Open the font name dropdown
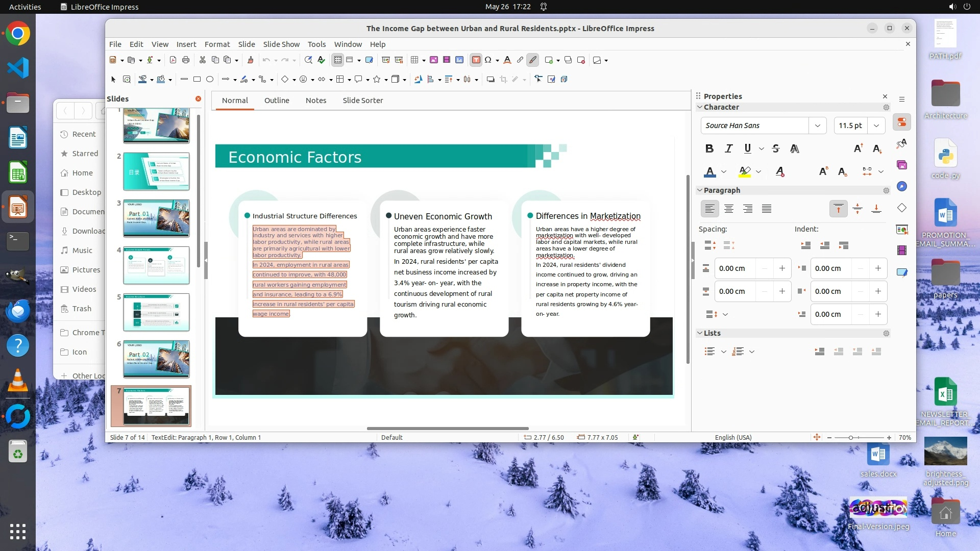 point(817,126)
